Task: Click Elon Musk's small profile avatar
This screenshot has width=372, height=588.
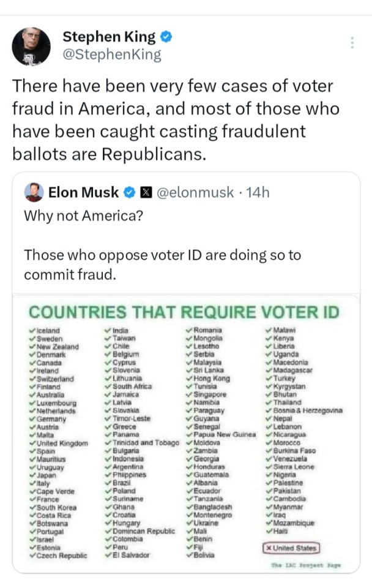Action: click(x=34, y=192)
